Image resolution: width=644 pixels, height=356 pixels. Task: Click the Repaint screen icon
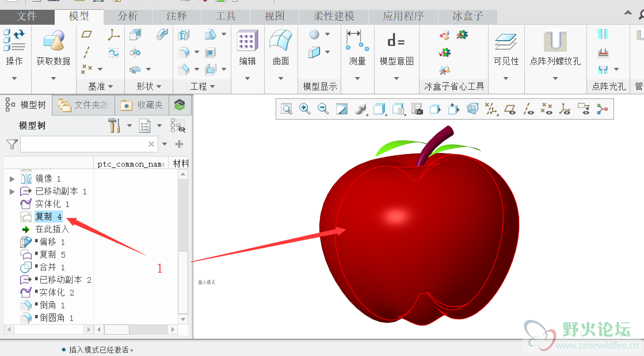click(x=342, y=109)
